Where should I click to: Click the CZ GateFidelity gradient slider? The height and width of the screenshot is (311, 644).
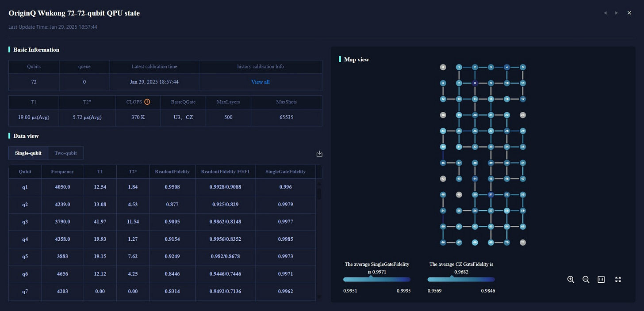coord(461,279)
